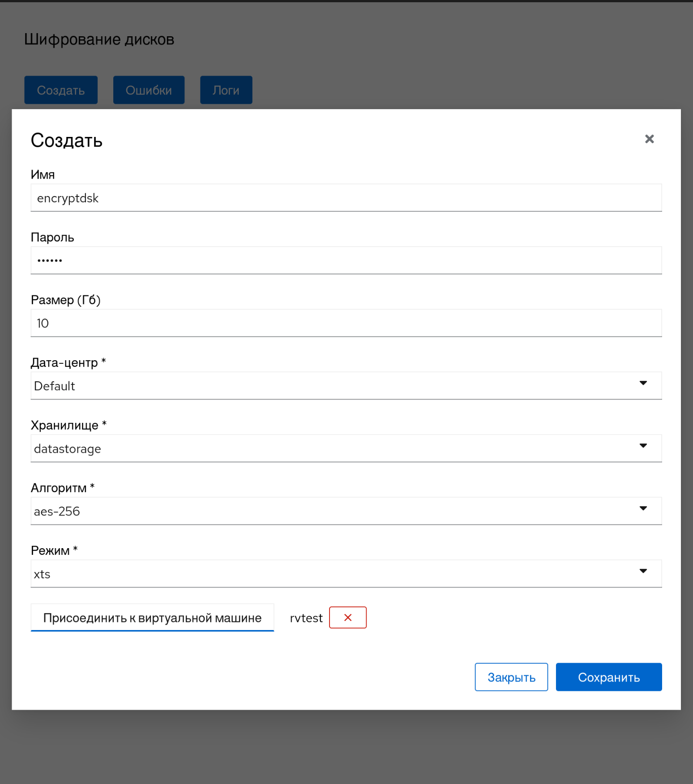Click the arrow icon in Режим field
Screen dimensions: 693x784
pyautogui.click(x=643, y=571)
